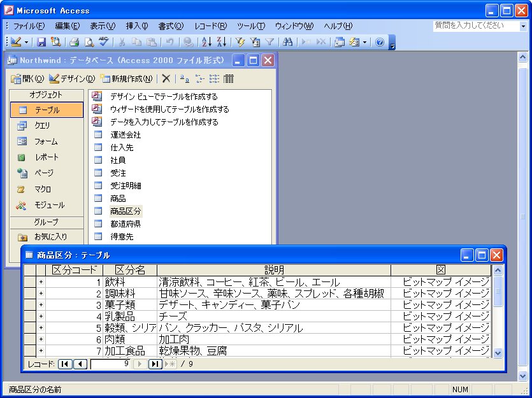Switch to List view icon
This screenshot has width=532, height=398.
214,79
